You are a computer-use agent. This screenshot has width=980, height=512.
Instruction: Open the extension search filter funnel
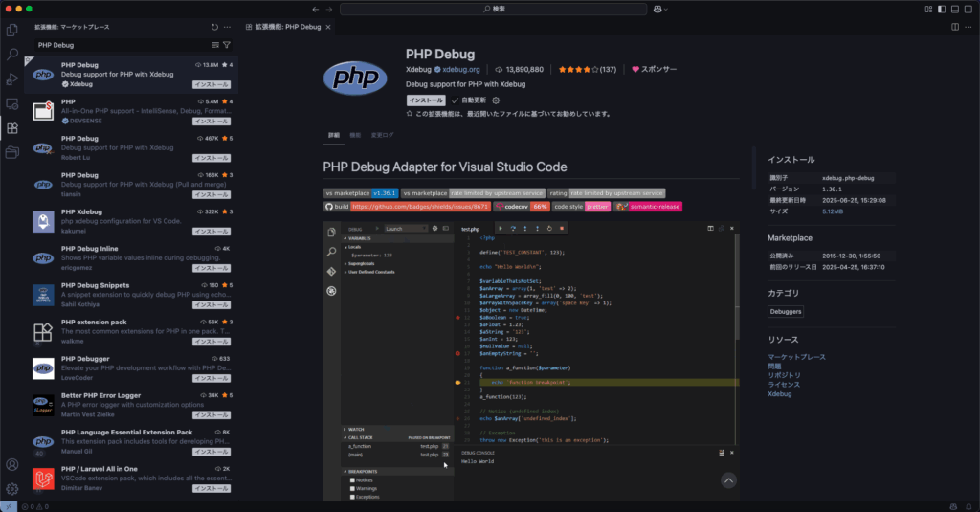point(227,45)
